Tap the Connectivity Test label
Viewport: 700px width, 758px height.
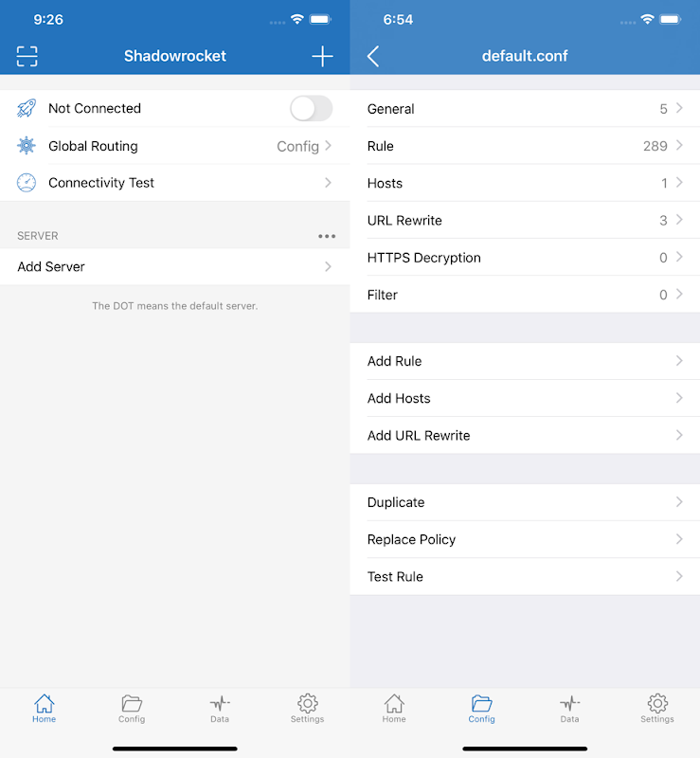coord(101,183)
